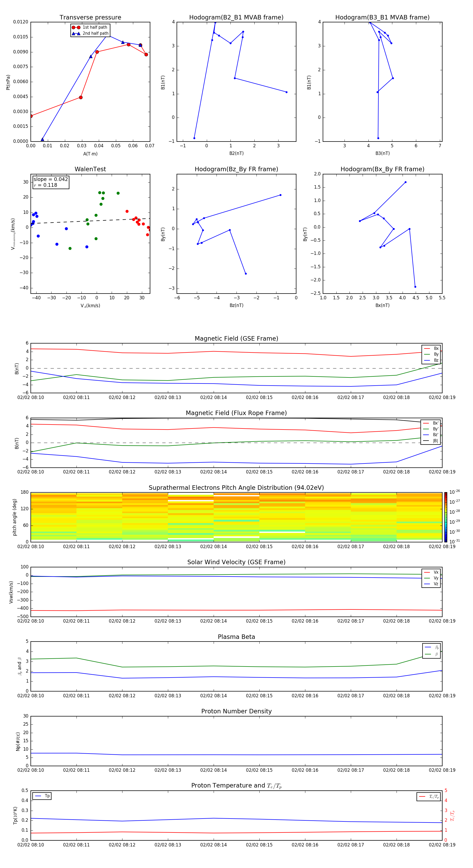473x868 pixels.
Task: Click the 'Hodogram(Bz_By FR frame)' title
Action: point(236,169)
